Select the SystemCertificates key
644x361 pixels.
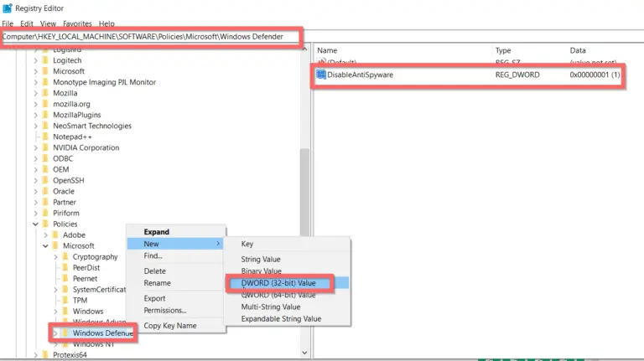point(99,290)
